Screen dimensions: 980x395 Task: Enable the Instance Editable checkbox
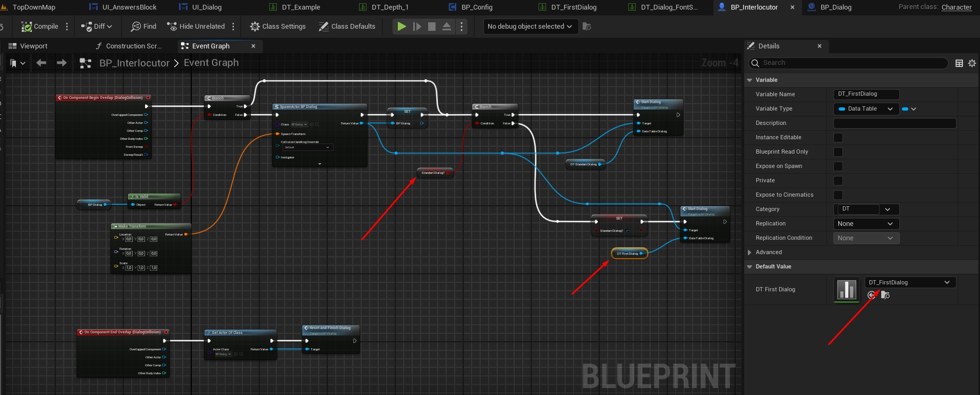[838, 138]
